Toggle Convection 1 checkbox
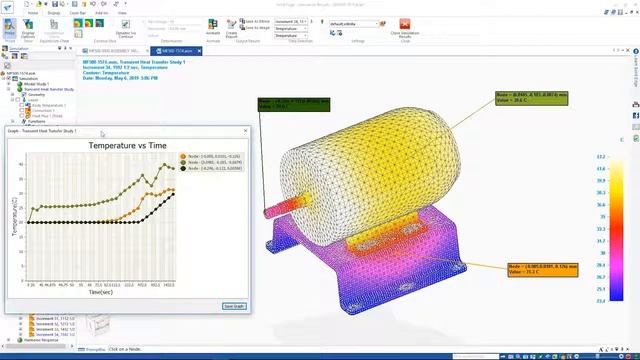 pyautogui.click(x=22, y=111)
